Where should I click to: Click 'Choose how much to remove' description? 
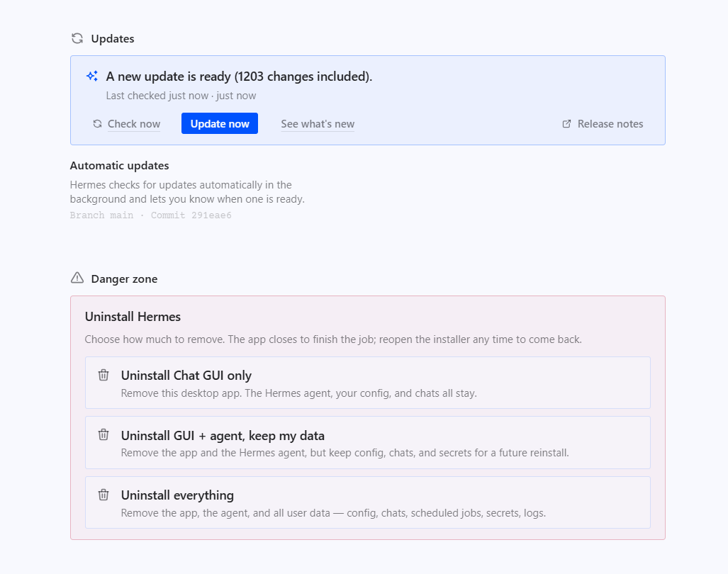tap(333, 339)
